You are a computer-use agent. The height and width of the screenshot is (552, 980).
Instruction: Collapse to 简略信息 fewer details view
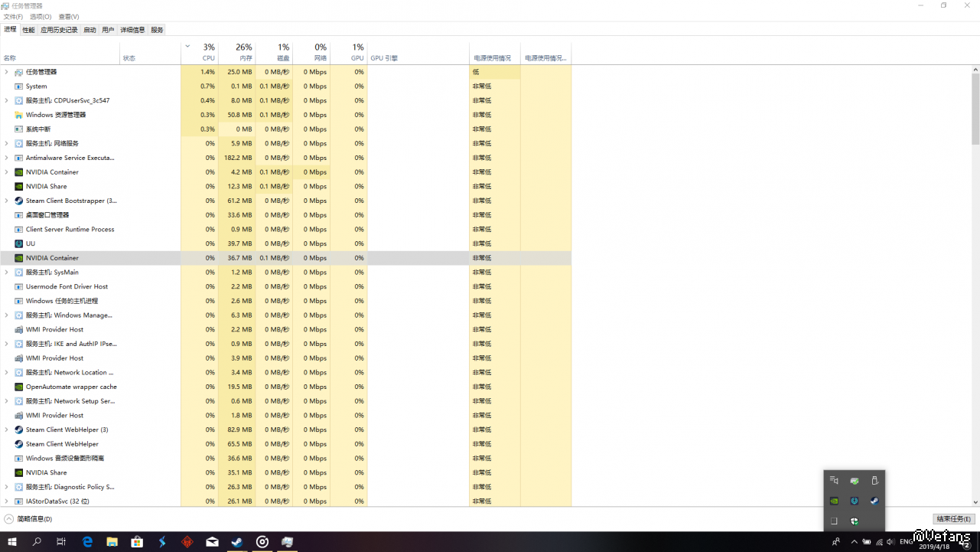pos(28,519)
